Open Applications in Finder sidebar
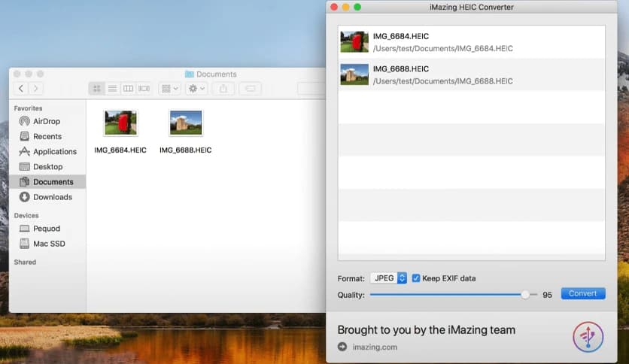Screen dimensions: 629x364 [47, 151]
